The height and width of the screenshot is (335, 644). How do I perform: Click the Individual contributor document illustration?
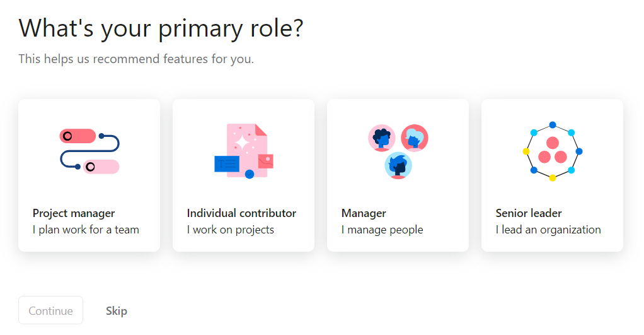click(x=244, y=151)
